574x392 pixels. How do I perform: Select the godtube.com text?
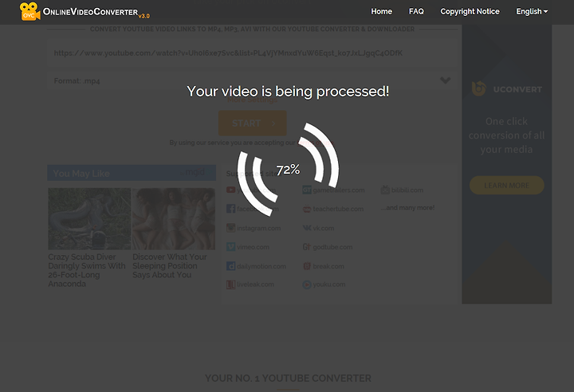point(332,247)
